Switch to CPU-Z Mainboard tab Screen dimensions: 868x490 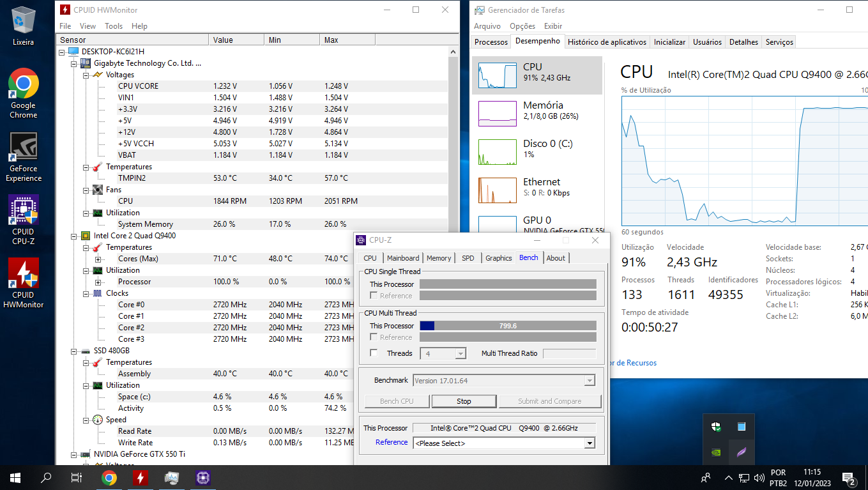tap(403, 258)
